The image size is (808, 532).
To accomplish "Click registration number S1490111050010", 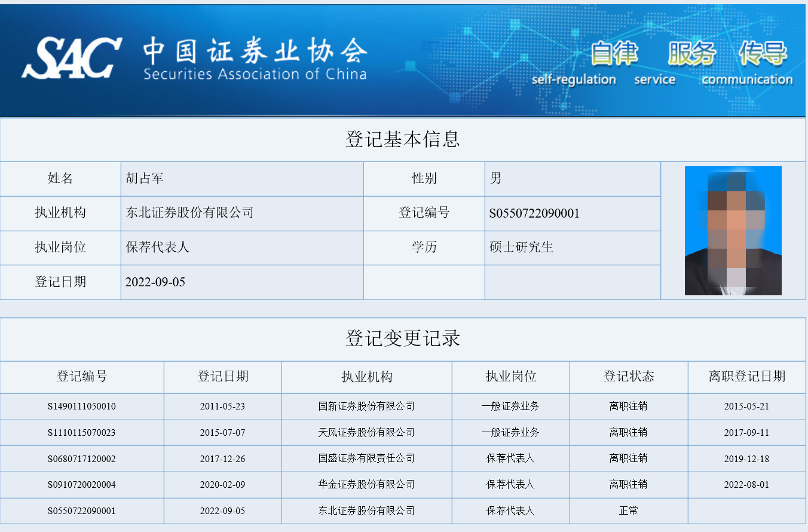I will click(82, 406).
